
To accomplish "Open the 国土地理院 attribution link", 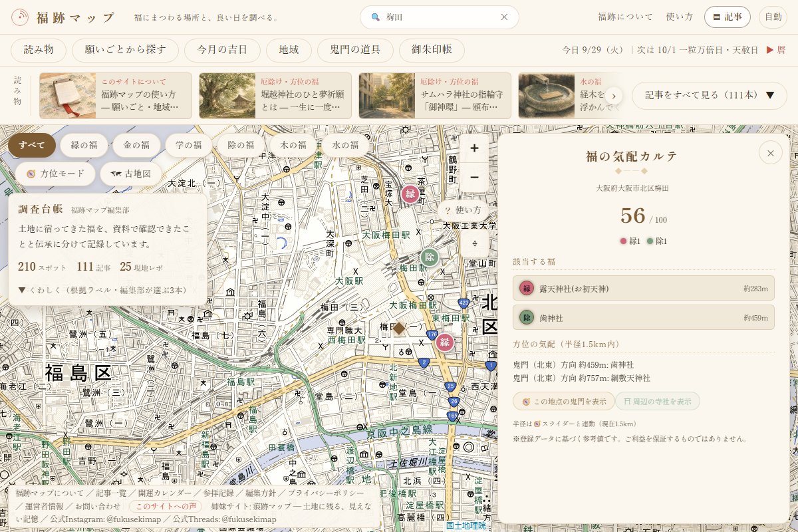I will [x=466, y=525].
